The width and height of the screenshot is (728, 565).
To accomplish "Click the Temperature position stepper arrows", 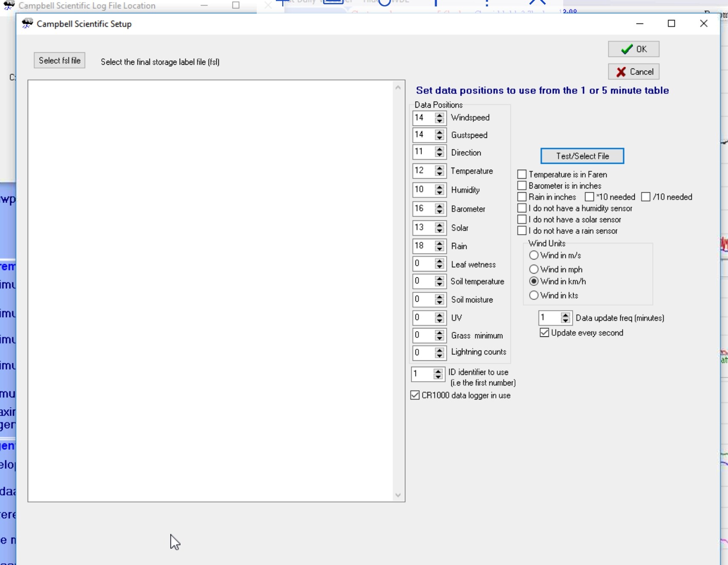I will point(440,171).
